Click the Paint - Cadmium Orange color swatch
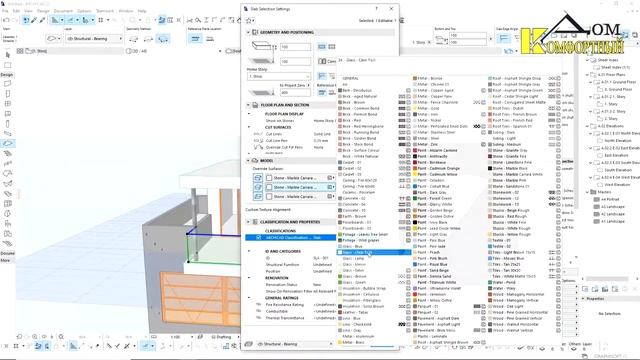The width and height of the screenshot is (640, 360). [x=415, y=168]
